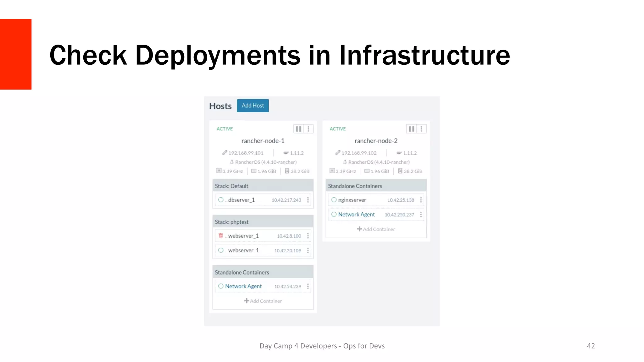Select the nginxserver container name
This screenshot has width=644, height=362.
coord(352,200)
